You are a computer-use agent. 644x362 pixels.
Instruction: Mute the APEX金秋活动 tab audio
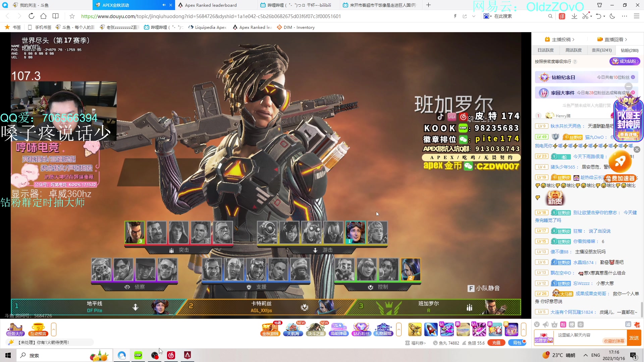pos(164,5)
